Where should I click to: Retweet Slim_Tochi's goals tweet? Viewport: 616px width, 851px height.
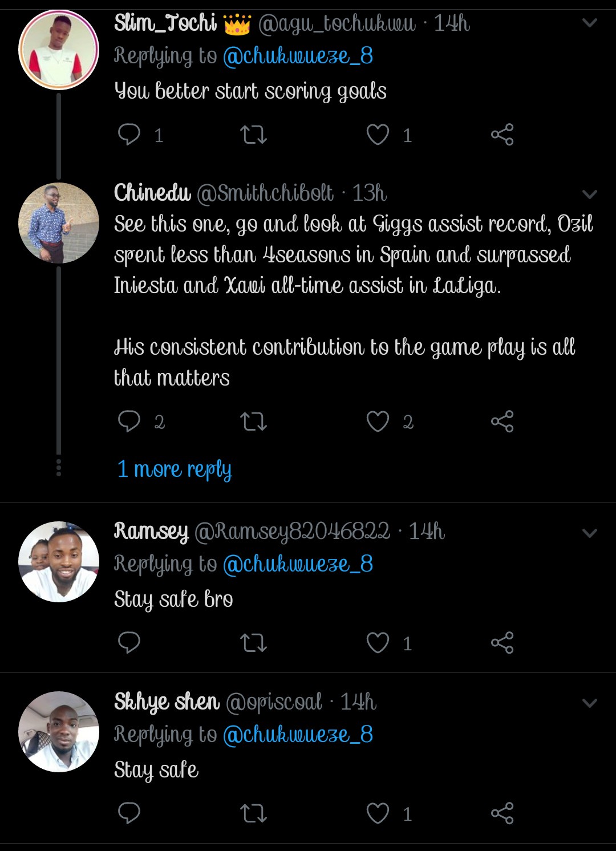tap(253, 135)
